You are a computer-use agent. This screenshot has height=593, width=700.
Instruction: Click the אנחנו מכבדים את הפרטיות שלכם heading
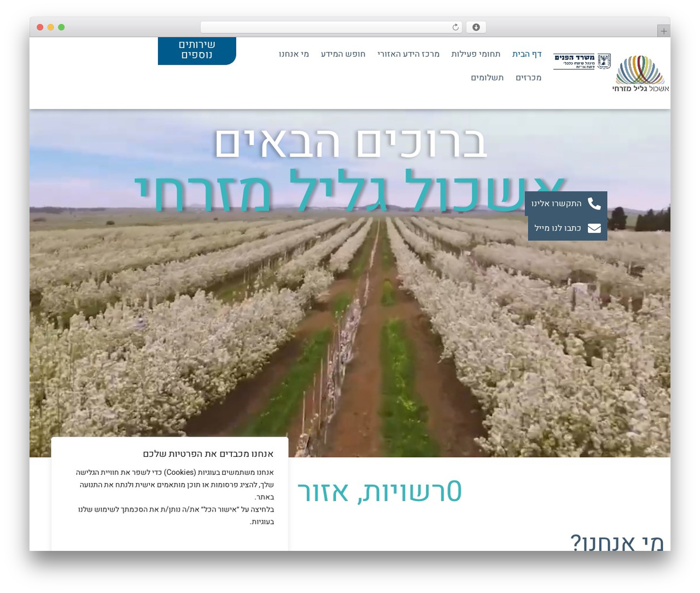pos(208,454)
